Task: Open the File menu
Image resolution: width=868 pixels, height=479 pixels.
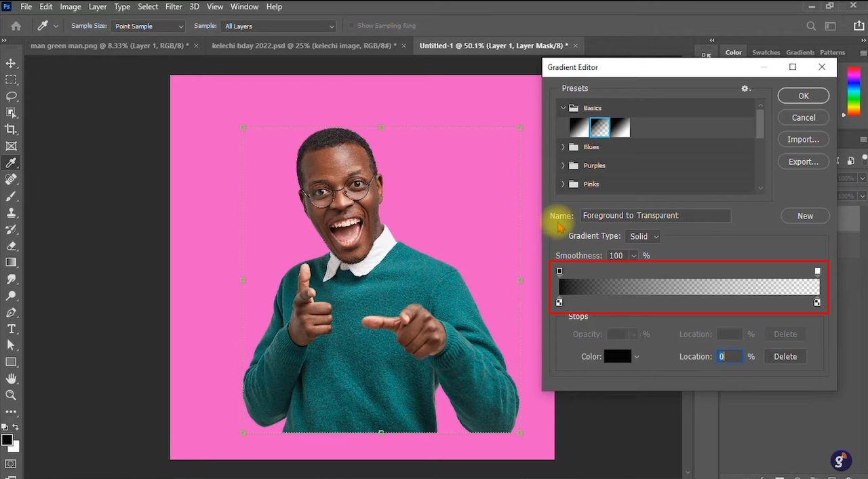Action: [26, 7]
